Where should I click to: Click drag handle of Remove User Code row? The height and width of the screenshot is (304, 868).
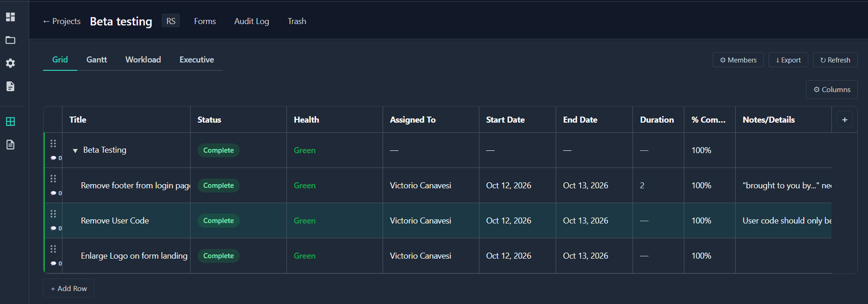click(x=53, y=214)
